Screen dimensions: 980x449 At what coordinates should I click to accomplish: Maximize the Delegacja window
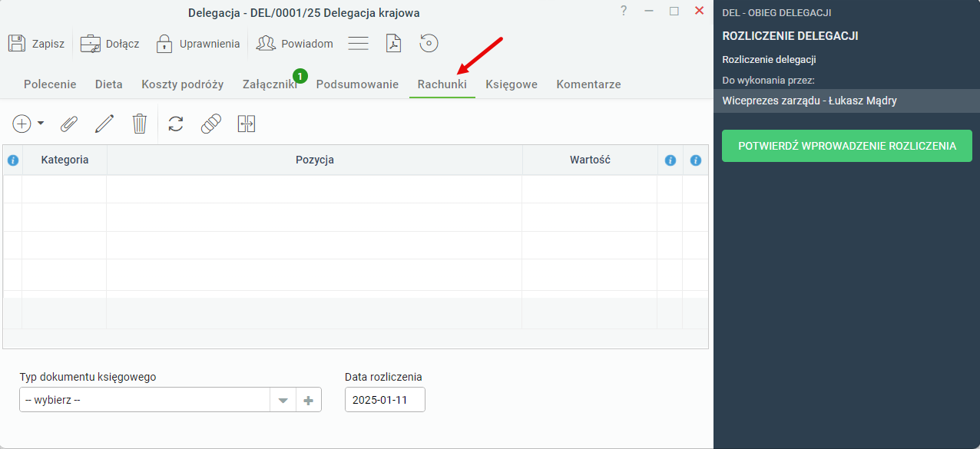[674, 11]
